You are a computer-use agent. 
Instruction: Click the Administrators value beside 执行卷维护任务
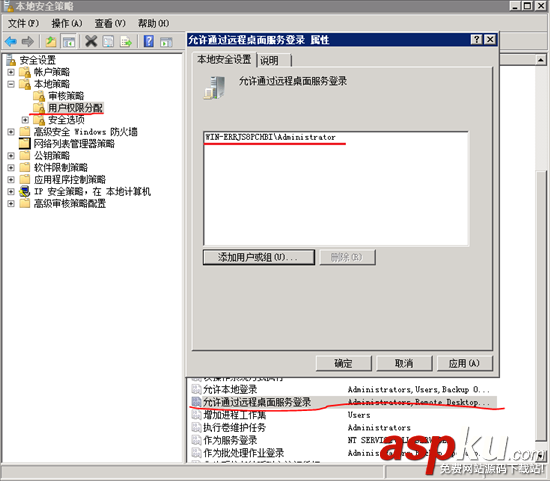379,428
